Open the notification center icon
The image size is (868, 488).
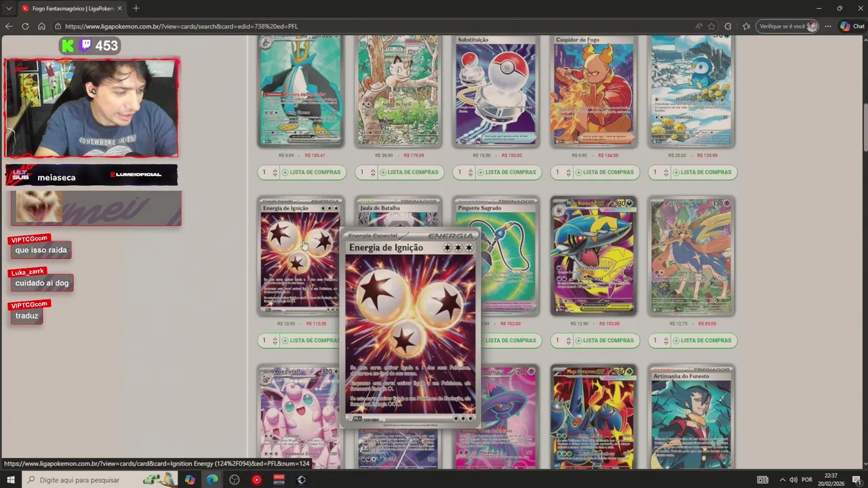tap(856, 480)
